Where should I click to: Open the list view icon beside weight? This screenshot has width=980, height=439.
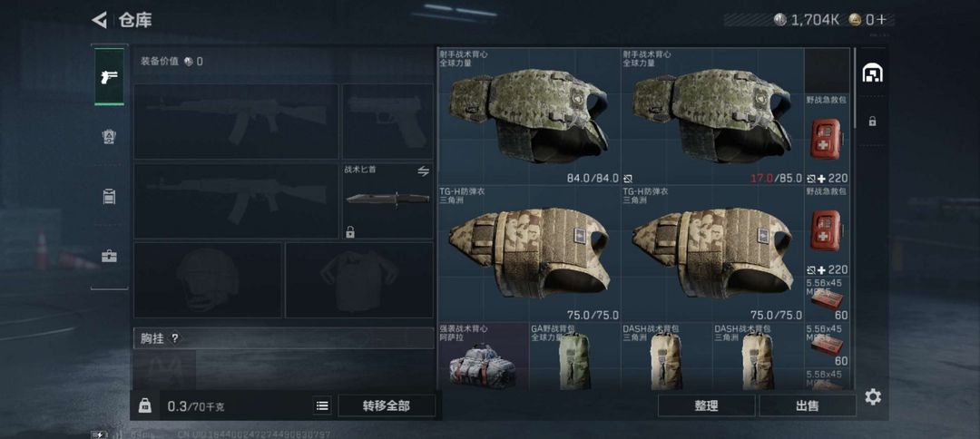point(322,406)
